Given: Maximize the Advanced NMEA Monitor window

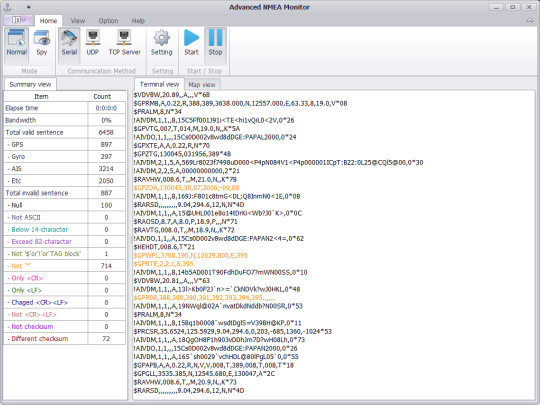Looking at the screenshot, I should tap(512, 7).
